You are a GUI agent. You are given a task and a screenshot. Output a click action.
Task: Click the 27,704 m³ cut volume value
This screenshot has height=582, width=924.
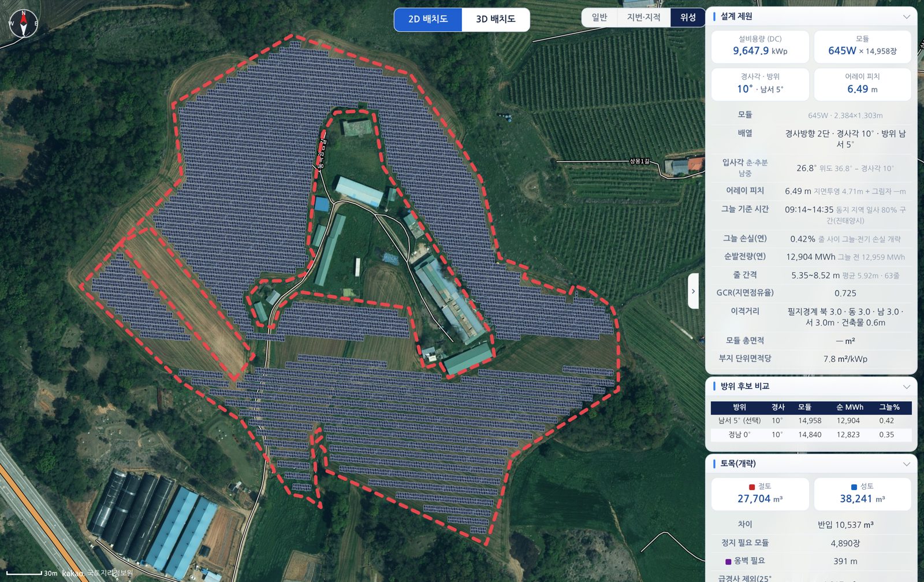tap(760, 499)
